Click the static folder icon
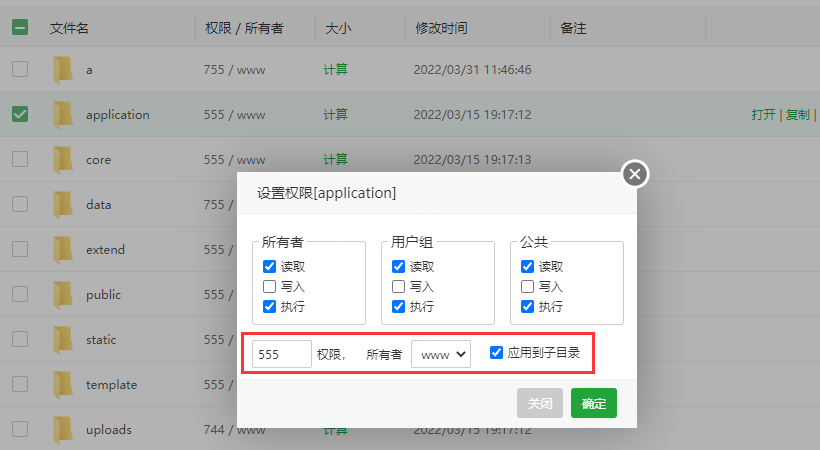This screenshot has width=820, height=450. click(64, 339)
